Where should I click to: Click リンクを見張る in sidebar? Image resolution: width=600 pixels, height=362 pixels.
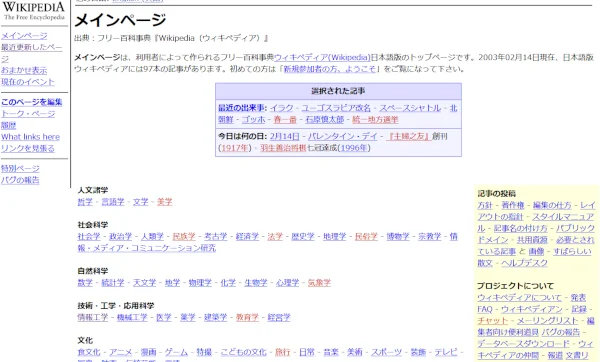click(x=28, y=148)
